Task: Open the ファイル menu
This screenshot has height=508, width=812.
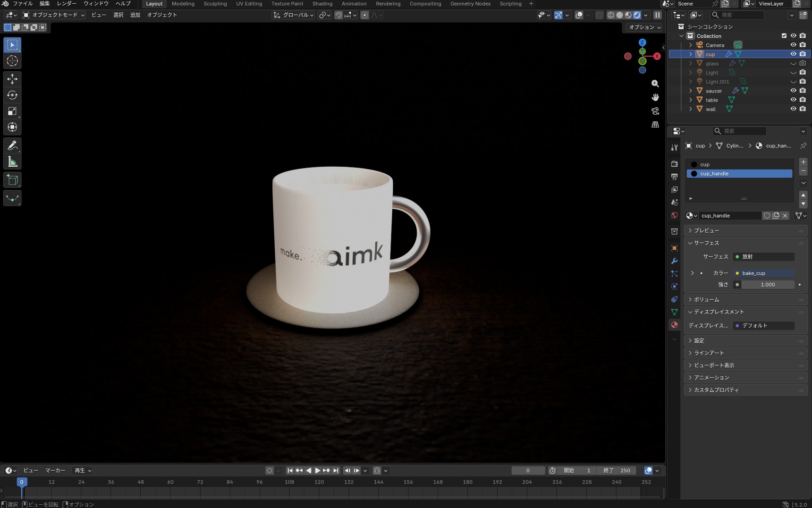Action: point(23,4)
